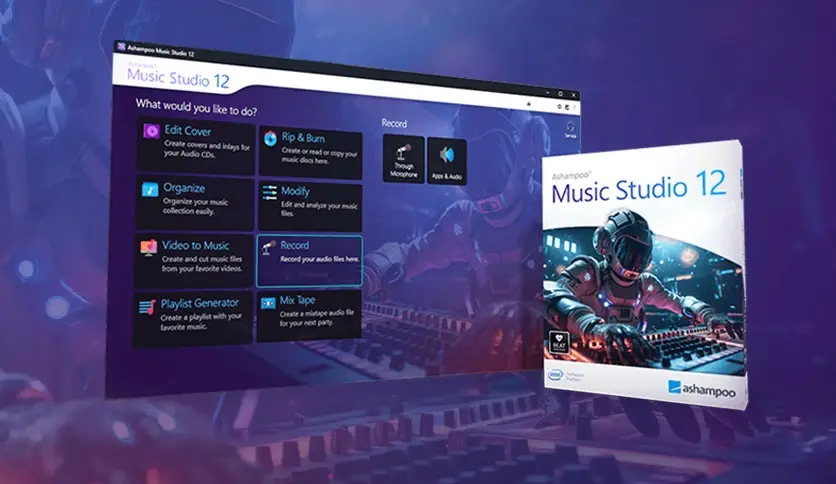Select the Rip & Burn flame disc icon
Screen dimensions: 836x484
pos(270,138)
